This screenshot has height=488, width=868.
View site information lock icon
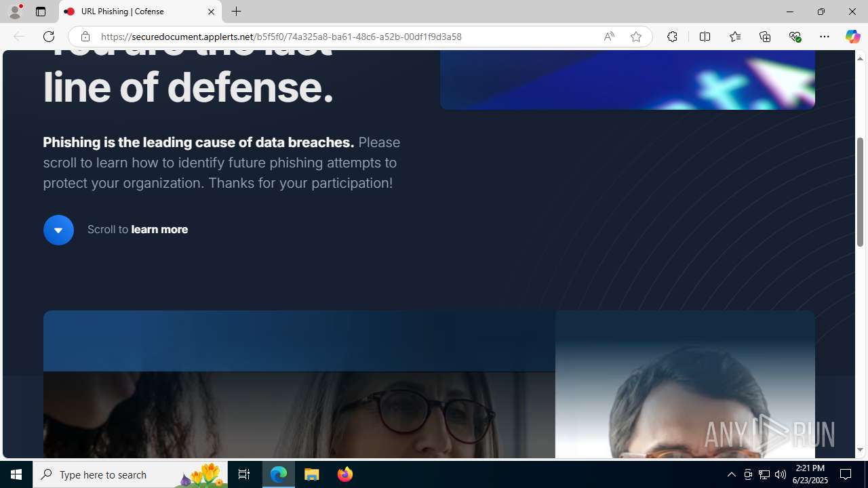(85, 37)
